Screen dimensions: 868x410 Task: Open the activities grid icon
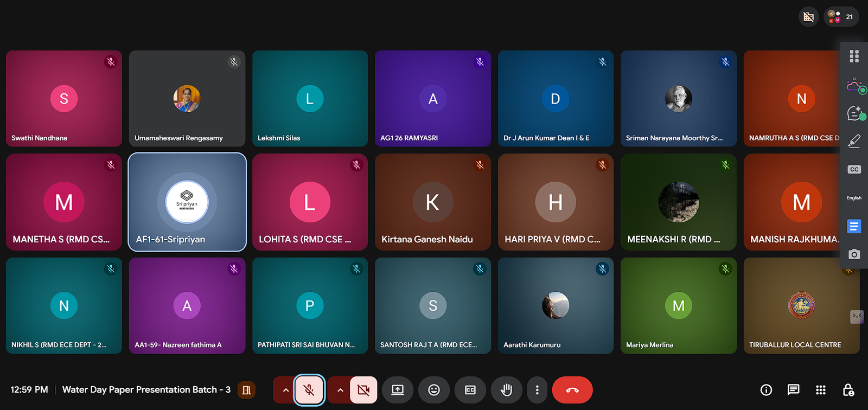click(x=821, y=390)
